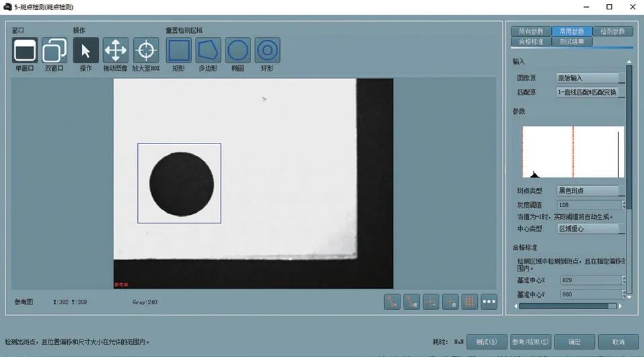
Task: Click the crosshair delete icon with trash
Action: (x=450, y=302)
